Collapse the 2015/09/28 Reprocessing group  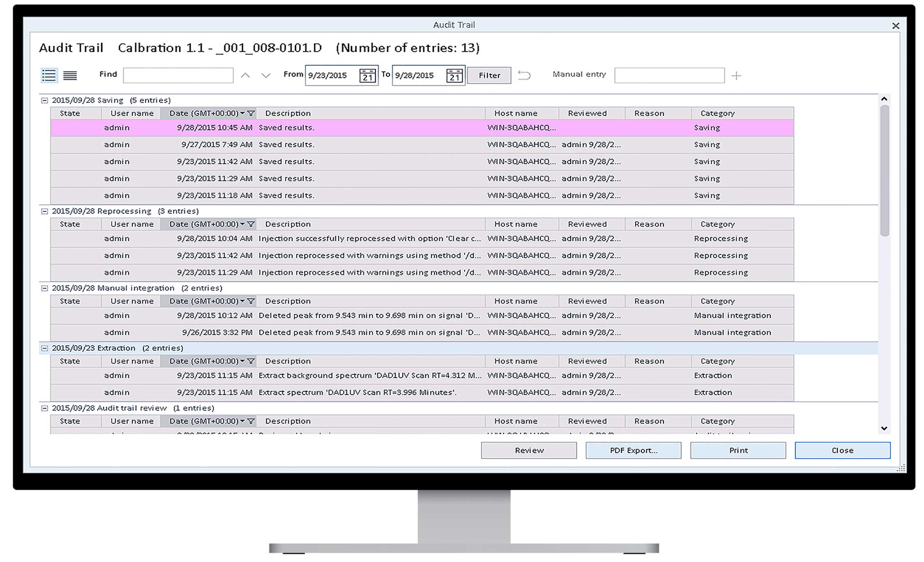coord(44,211)
